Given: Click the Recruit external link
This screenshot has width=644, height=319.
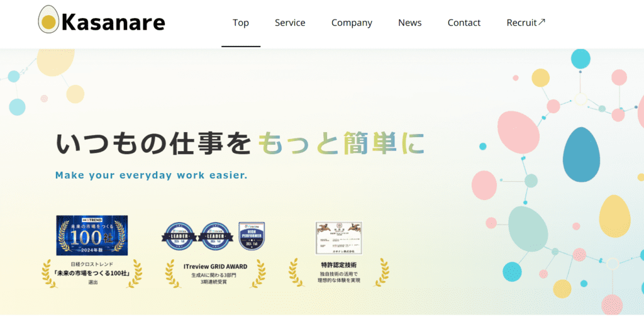Looking at the screenshot, I should pos(521,23).
